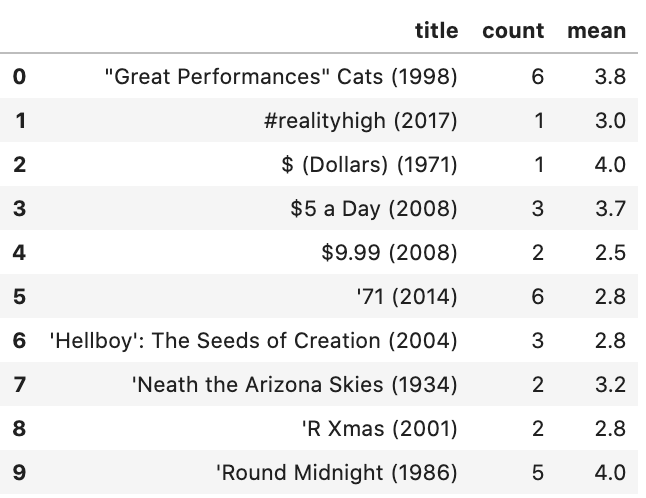Click the $5 a Day (2008) title
The height and width of the screenshot is (498, 646).
tap(374, 209)
